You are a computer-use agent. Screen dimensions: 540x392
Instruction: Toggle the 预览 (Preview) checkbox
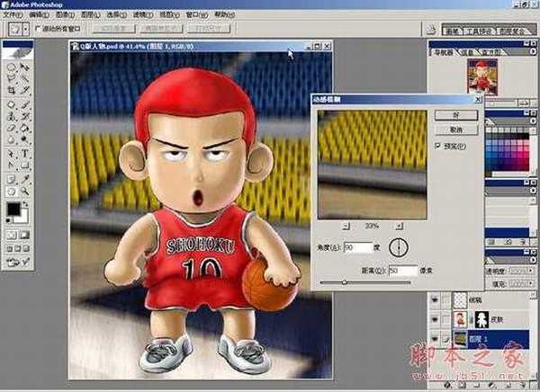(x=438, y=145)
